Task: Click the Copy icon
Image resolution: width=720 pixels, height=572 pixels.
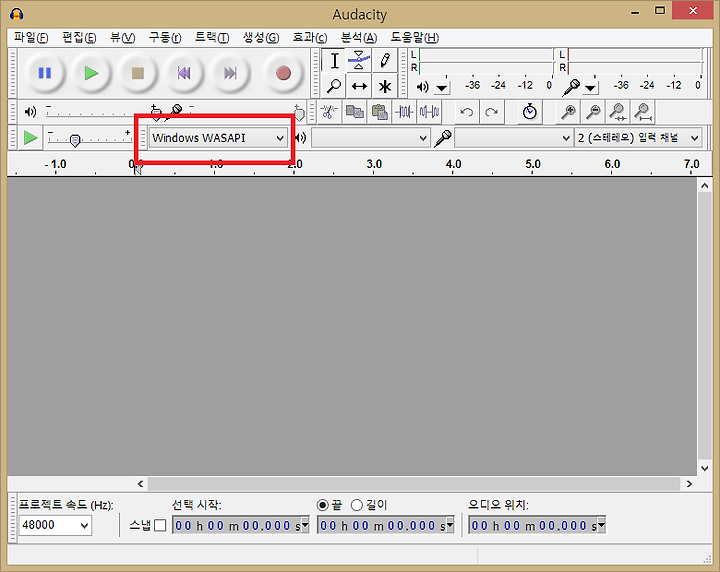Action: coord(354,112)
